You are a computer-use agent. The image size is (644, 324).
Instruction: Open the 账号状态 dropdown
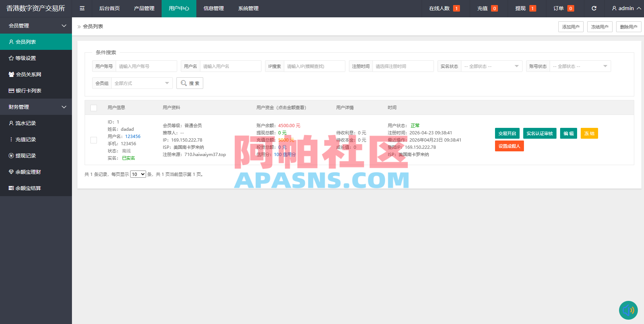(580, 66)
